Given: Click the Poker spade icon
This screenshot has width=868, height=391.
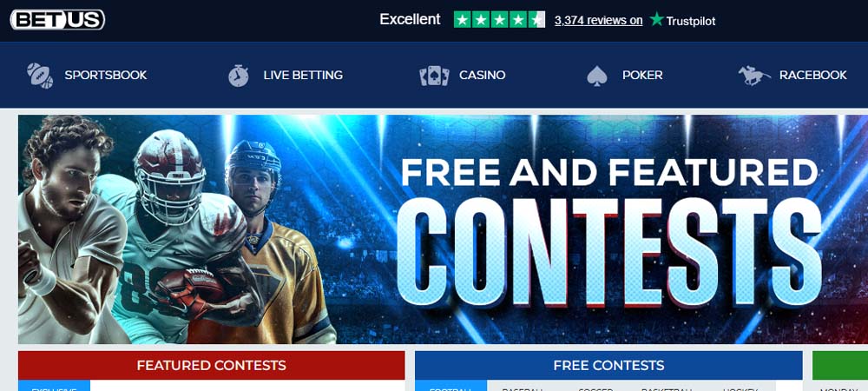Looking at the screenshot, I should click(597, 76).
